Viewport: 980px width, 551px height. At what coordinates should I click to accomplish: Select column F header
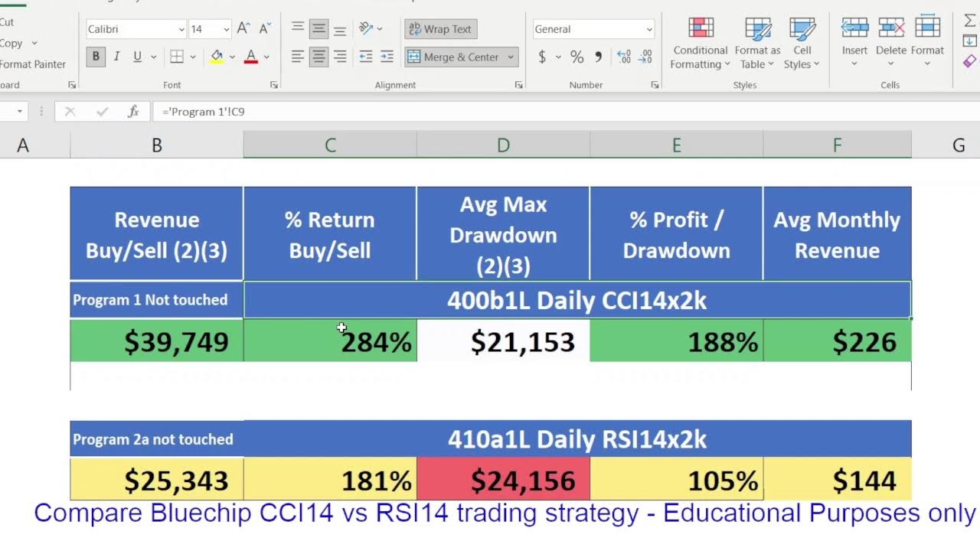tap(837, 145)
